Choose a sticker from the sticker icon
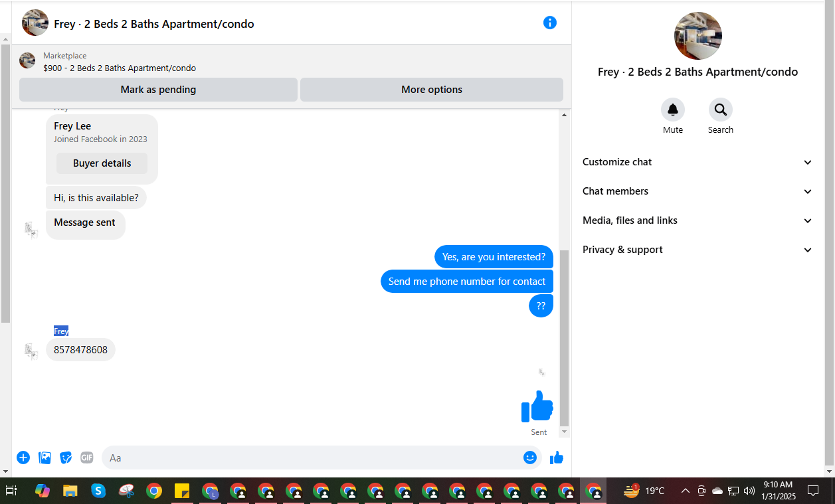Viewport: 835px width, 504px height. [x=66, y=458]
